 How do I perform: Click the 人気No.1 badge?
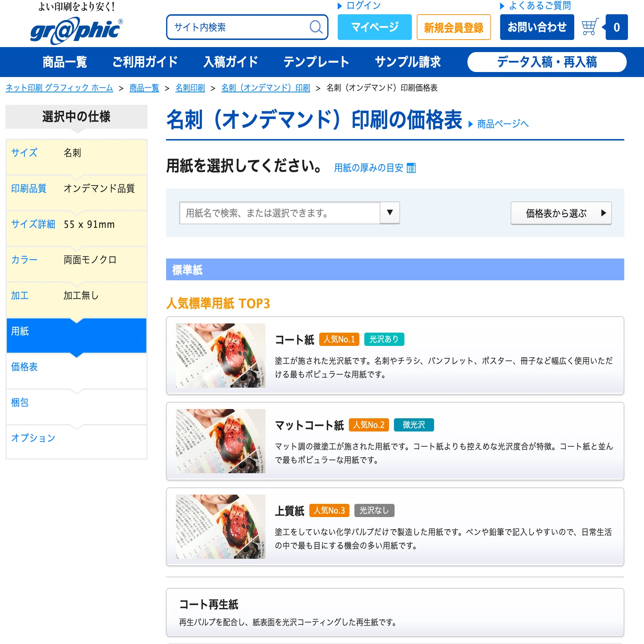339,339
